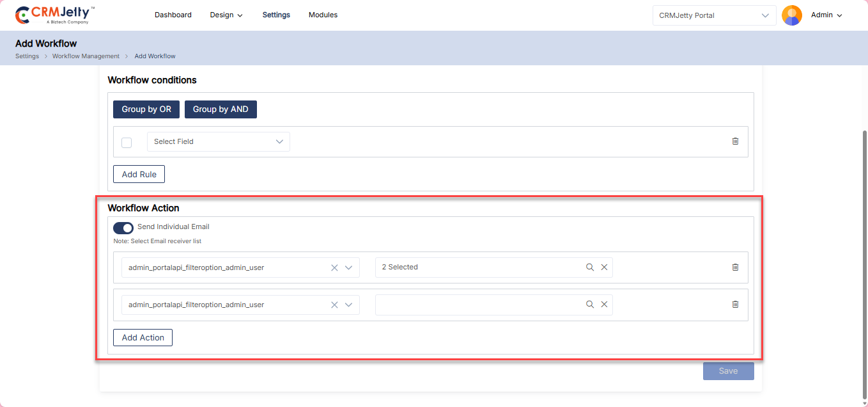
Task: Click the Add Action button
Action: (143, 337)
